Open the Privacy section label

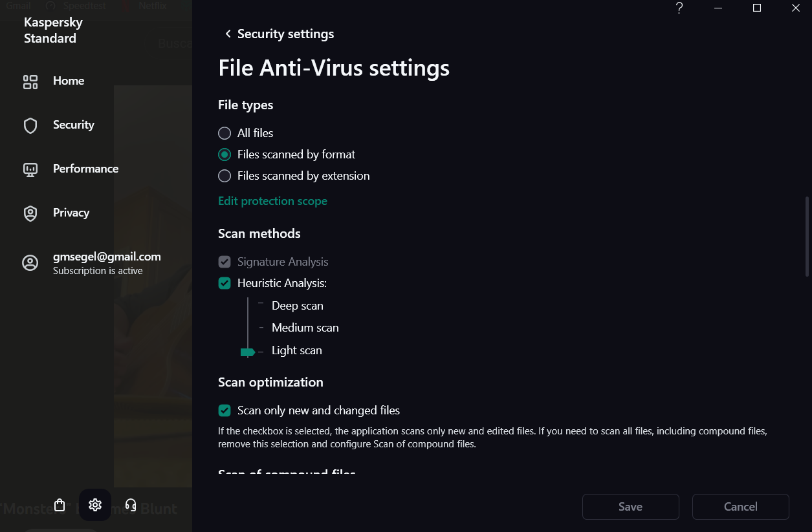[x=71, y=213]
